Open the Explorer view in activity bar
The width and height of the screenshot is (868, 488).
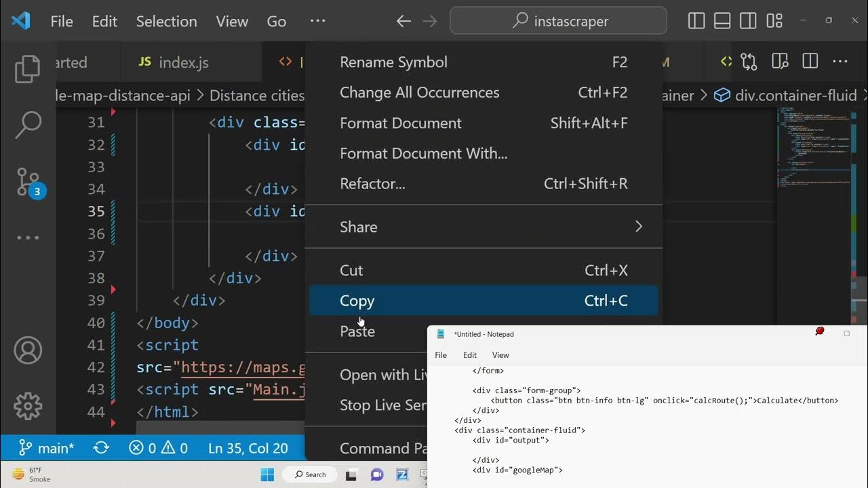point(28,69)
